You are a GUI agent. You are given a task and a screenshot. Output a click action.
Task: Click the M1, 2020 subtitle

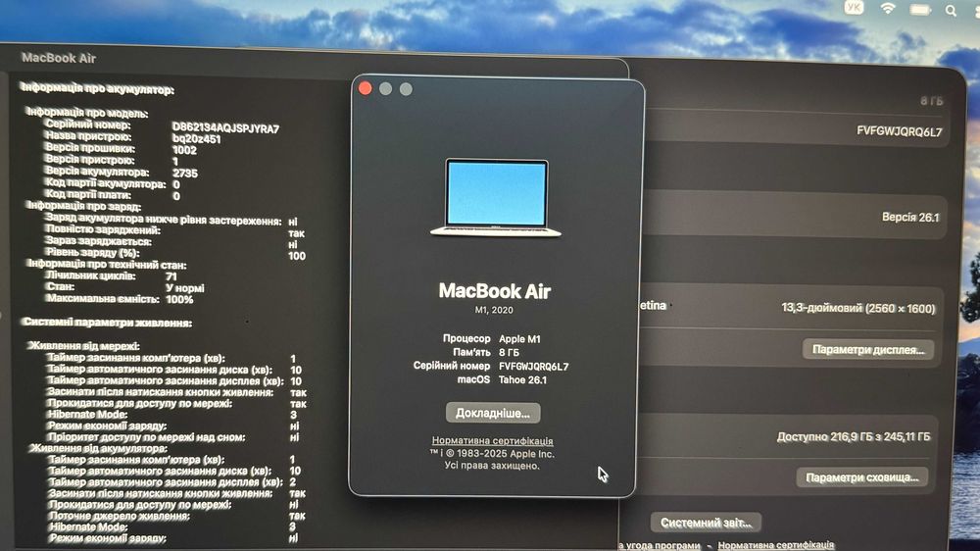494,310
